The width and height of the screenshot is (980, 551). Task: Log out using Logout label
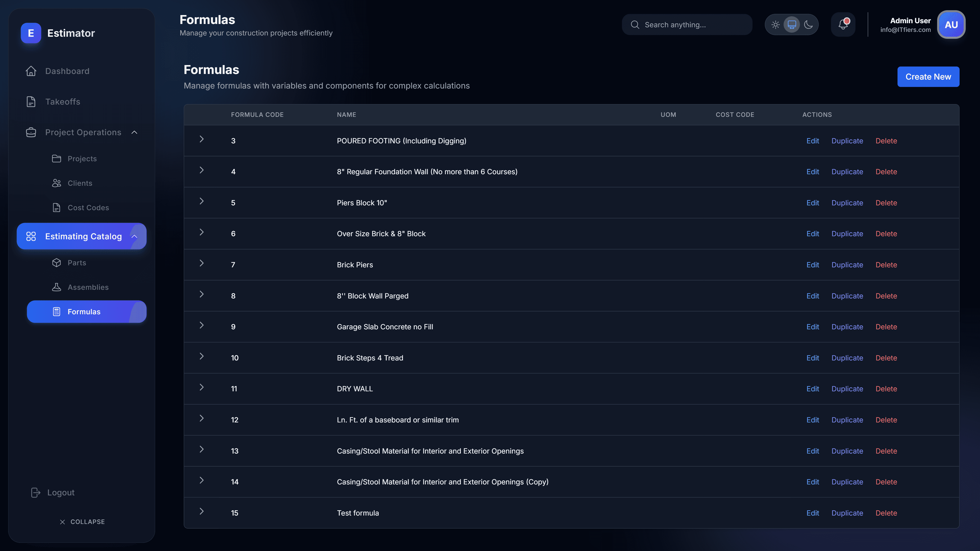[61, 492]
